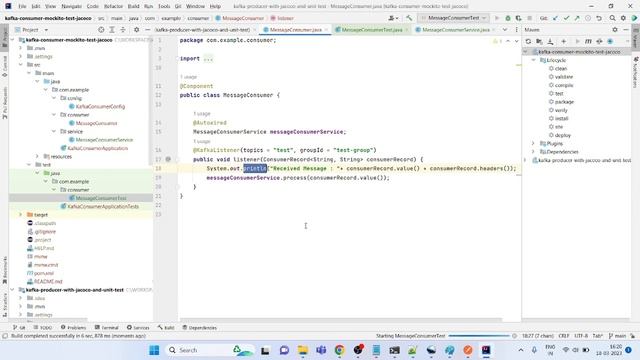Collapse all nodes in Project panel
The image size is (640, 360).
[123, 30]
